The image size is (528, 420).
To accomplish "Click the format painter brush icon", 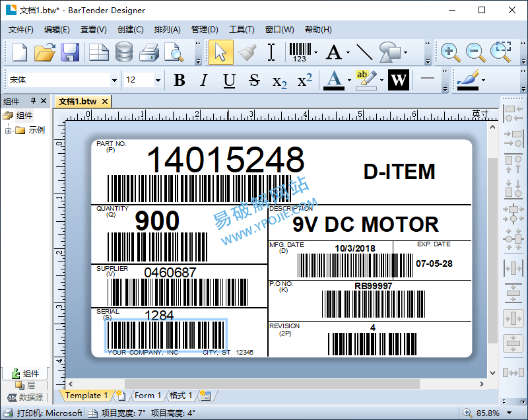I will tap(247, 52).
